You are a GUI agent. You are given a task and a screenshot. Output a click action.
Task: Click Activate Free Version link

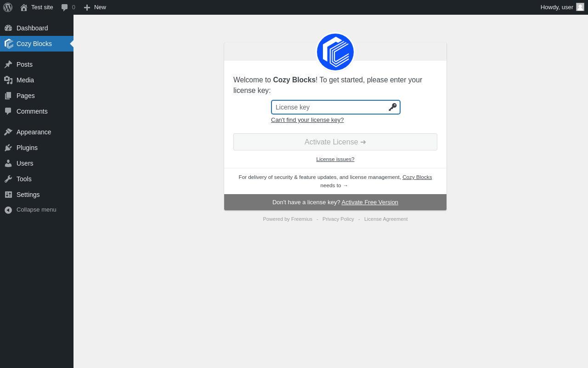coord(370,202)
